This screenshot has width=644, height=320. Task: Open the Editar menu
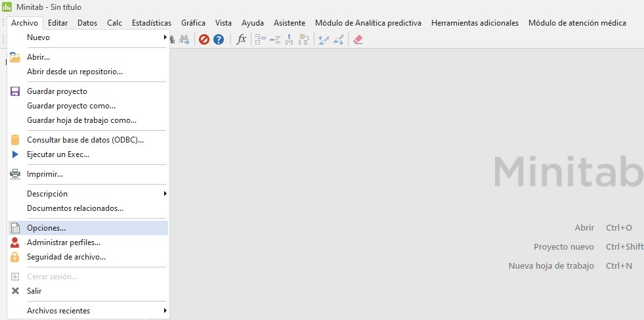pos(58,23)
